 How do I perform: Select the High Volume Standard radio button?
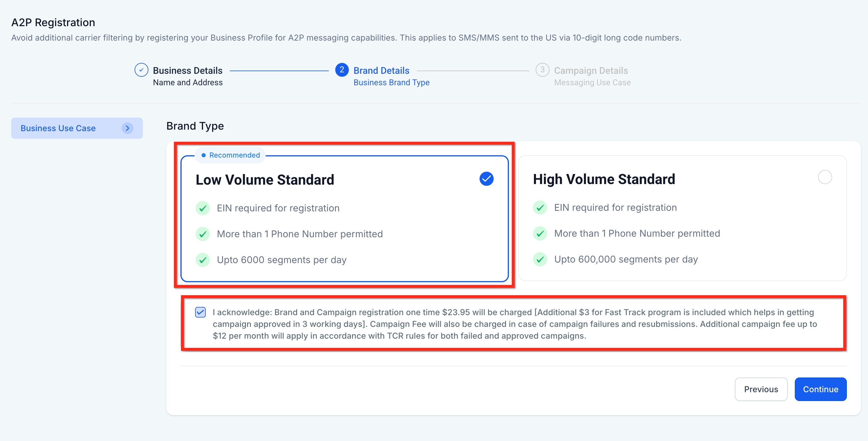[x=825, y=177]
